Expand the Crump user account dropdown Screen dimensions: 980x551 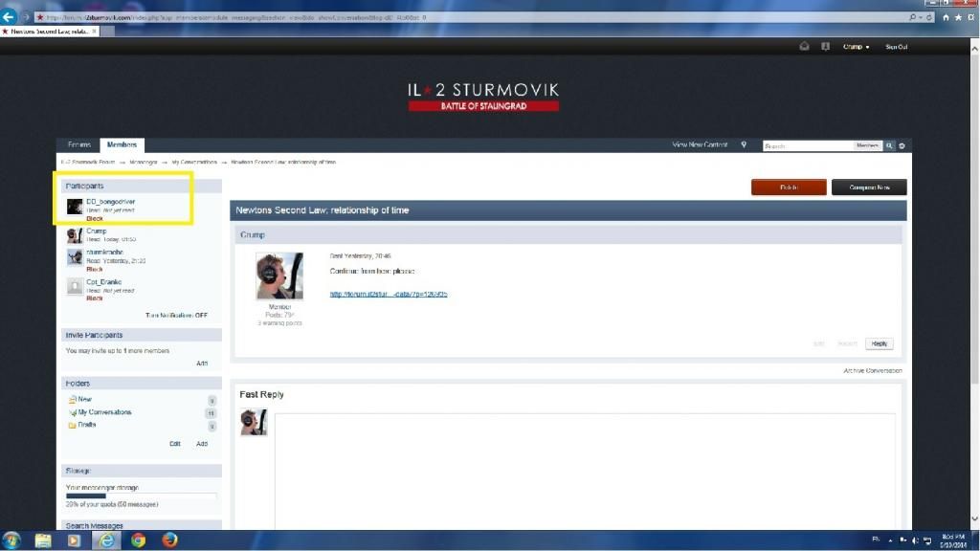856,46
